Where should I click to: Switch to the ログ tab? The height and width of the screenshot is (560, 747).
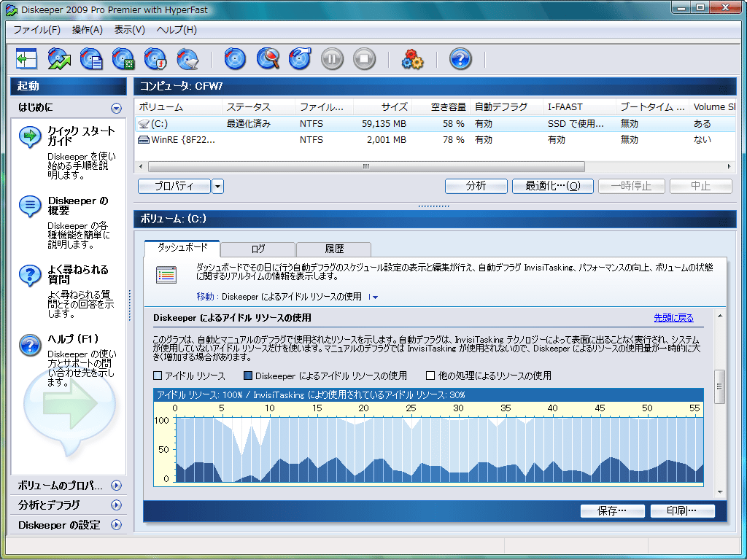tap(258, 249)
